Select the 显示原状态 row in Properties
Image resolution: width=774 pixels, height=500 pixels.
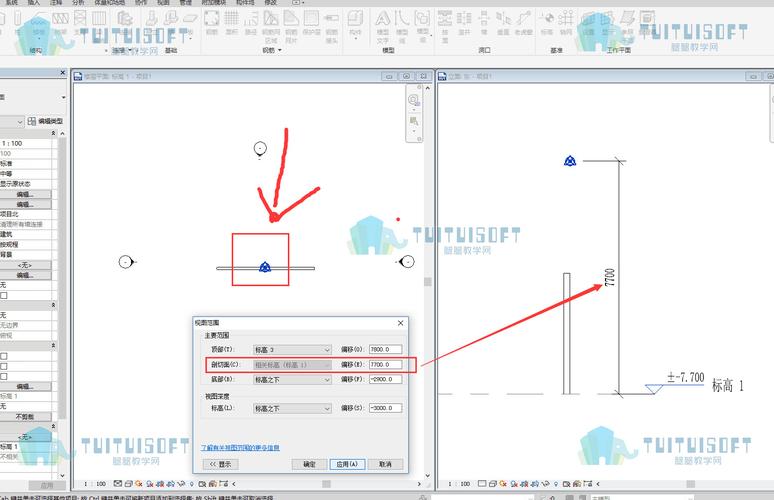tap(25, 184)
